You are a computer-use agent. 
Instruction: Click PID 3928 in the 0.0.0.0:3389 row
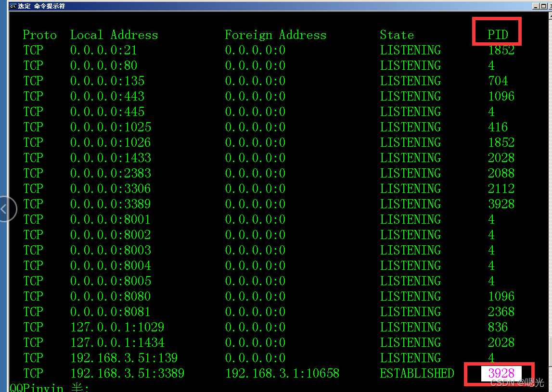(x=501, y=204)
